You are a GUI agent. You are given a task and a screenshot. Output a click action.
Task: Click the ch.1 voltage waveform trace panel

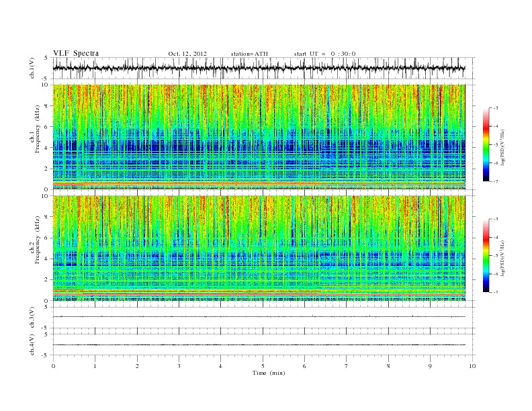[x=264, y=68]
